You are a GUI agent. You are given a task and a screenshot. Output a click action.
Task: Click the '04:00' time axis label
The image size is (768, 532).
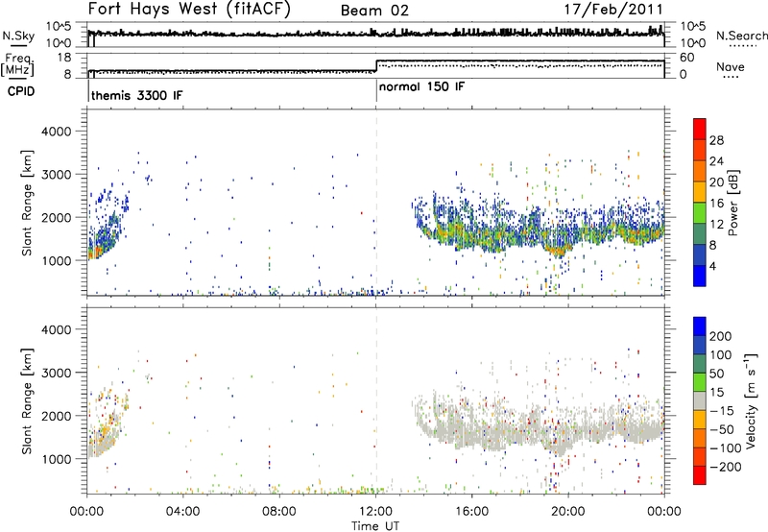click(x=182, y=512)
